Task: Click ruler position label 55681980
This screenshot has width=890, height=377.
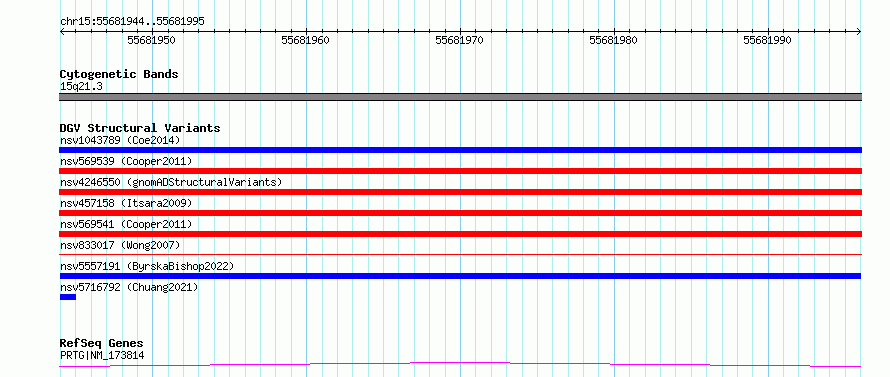Action: pos(614,40)
